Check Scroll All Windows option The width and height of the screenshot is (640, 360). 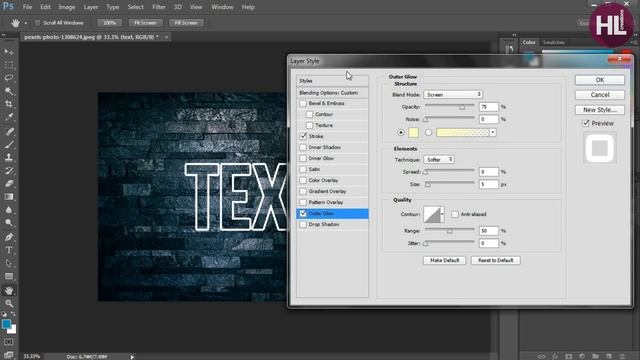pyautogui.click(x=37, y=23)
